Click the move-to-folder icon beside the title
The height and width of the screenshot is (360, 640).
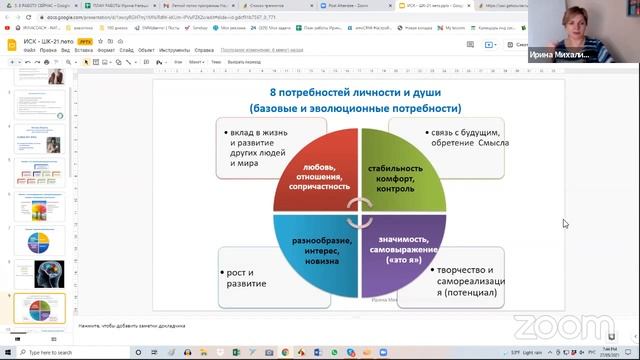pyautogui.click(x=110, y=41)
